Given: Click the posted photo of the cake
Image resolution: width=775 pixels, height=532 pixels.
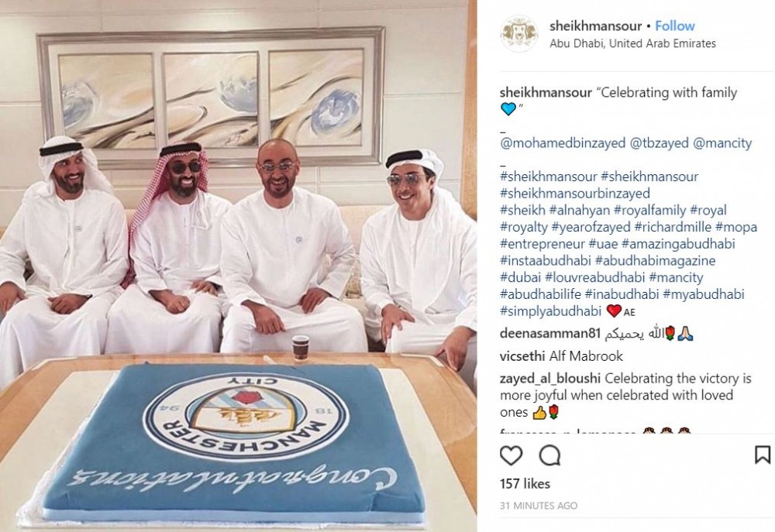Looking at the screenshot, I should click(238, 266).
